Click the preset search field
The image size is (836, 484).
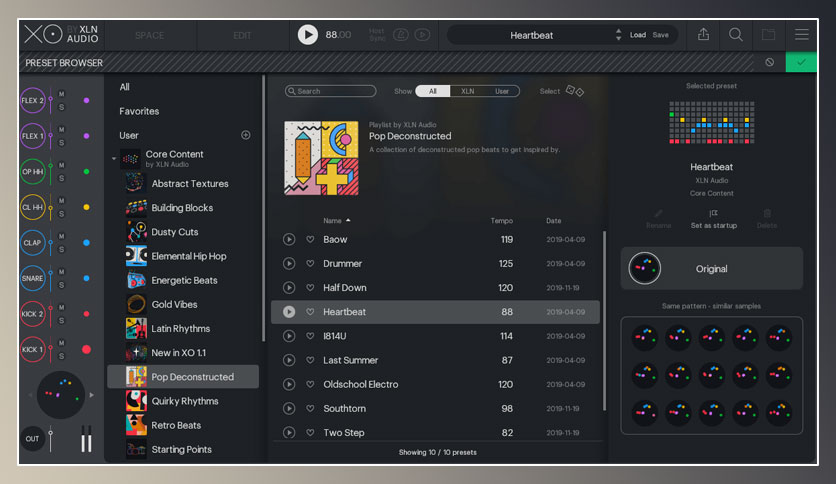(331, 91)
